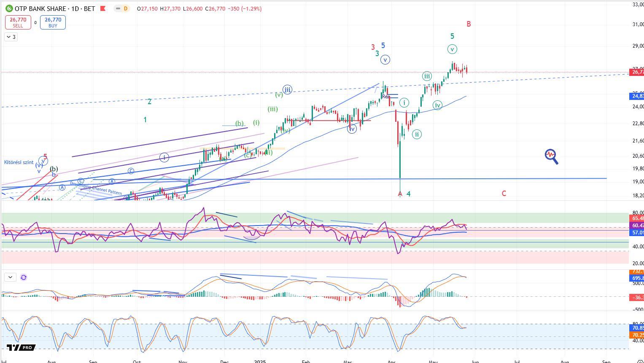Click the green circled iv wave marker

pyautogui.click(x=438, y=105)
